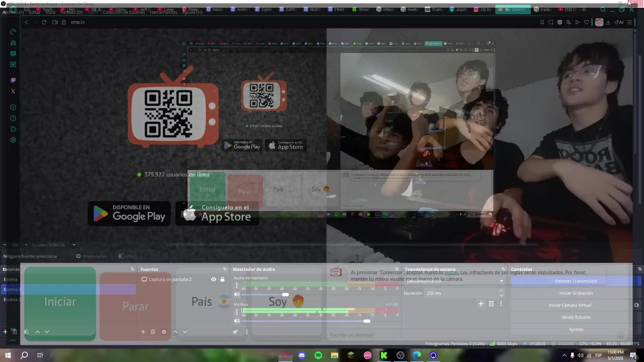Add a new scene with the plus icon

(x=5, y=332)
